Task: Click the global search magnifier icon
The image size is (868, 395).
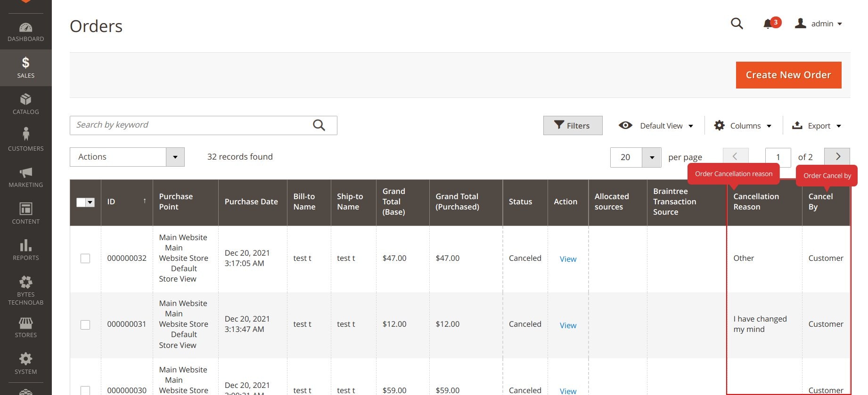Action: tap(737, 24)
